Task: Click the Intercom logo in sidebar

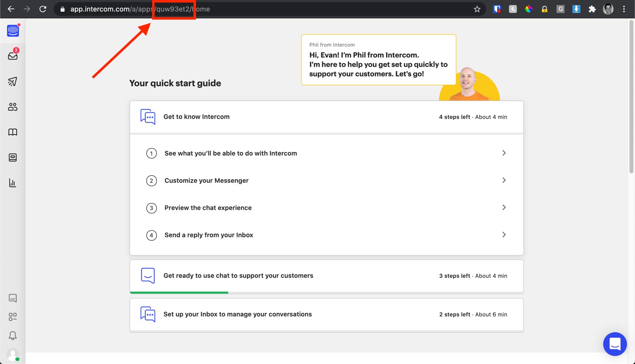Action: [13, 30]
